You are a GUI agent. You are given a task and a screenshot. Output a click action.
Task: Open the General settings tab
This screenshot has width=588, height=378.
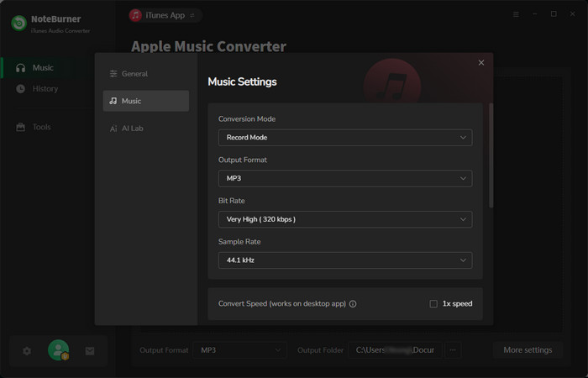coord(146,74)
